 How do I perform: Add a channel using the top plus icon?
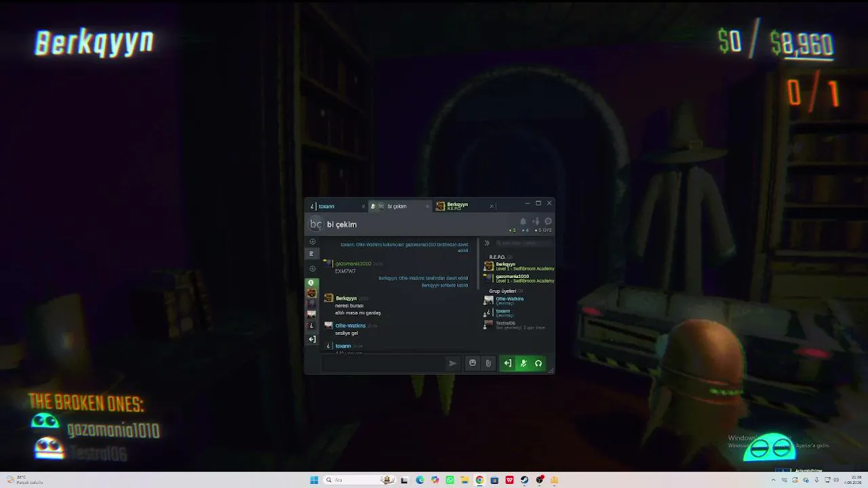[x=313, y=242]
